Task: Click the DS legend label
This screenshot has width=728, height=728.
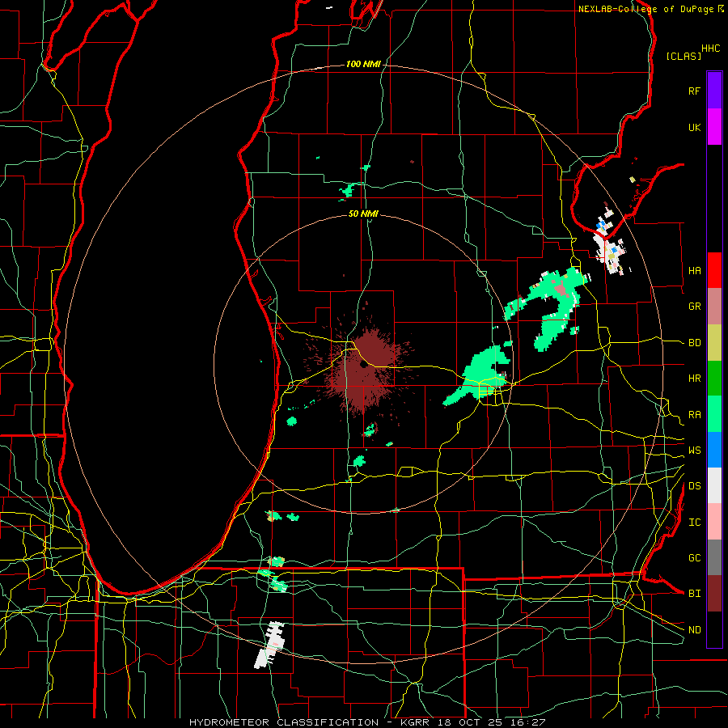Action: coord(694,486)
